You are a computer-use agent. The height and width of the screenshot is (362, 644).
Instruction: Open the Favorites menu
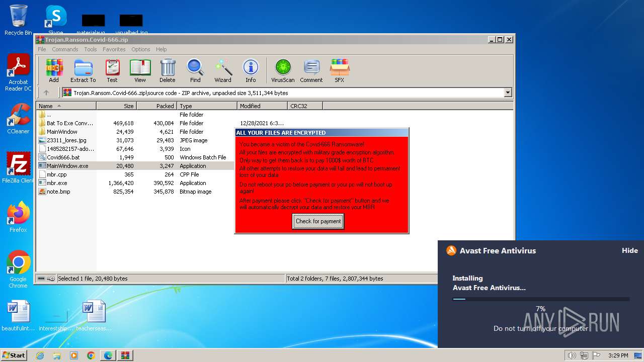[114, 49]
